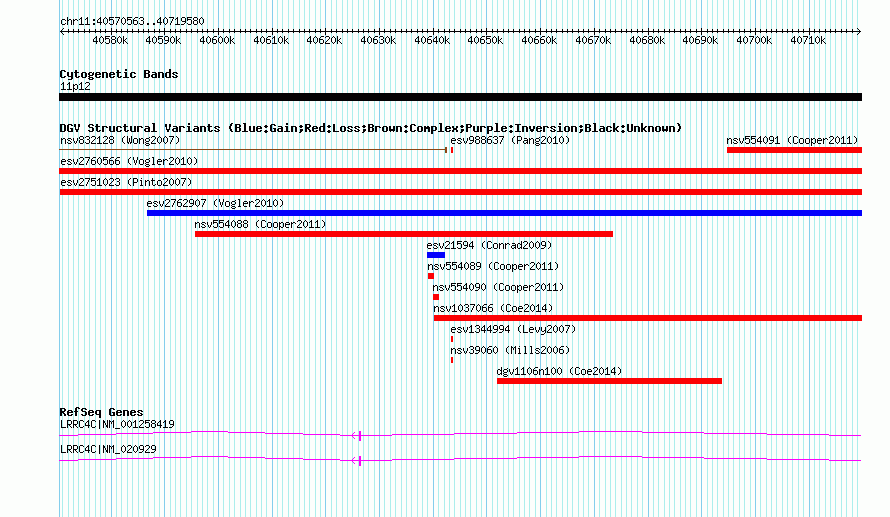Open the nsv554088 (Cooper2011) label
The image size is (890, 517).
[261, 224]
